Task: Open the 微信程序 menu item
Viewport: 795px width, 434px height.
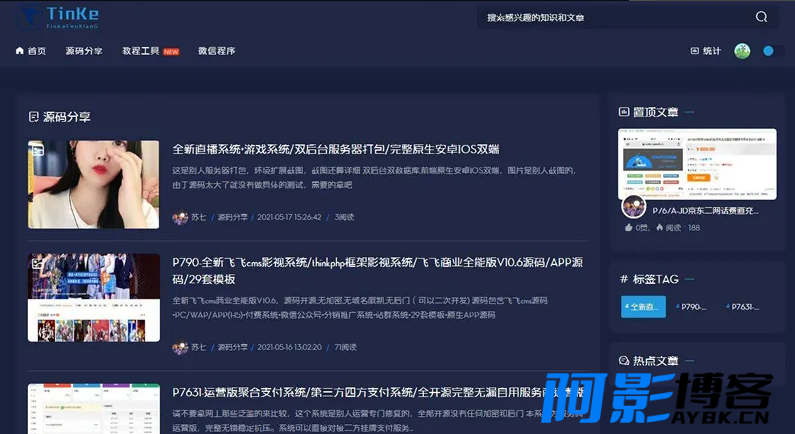Action: [216, 51]
